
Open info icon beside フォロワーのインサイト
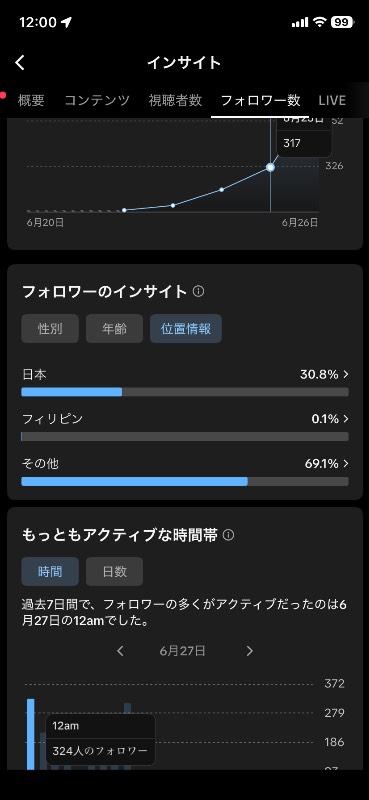[x=199, y=291]
